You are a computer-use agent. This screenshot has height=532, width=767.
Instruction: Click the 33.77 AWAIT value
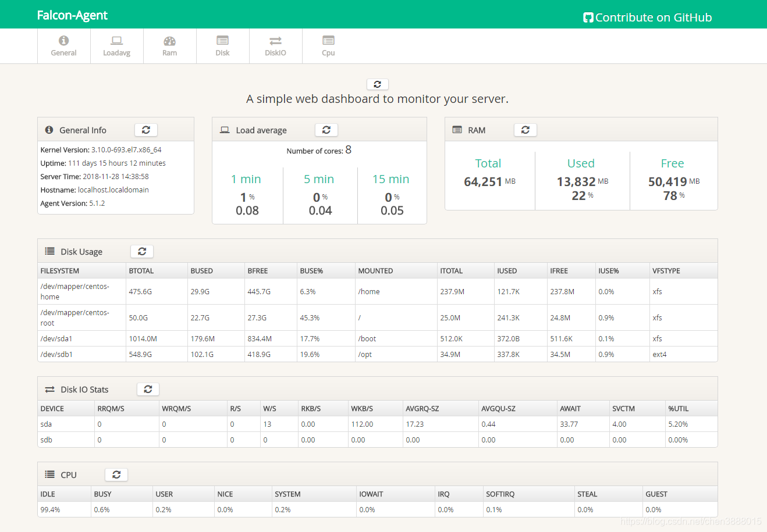[569, 424]
